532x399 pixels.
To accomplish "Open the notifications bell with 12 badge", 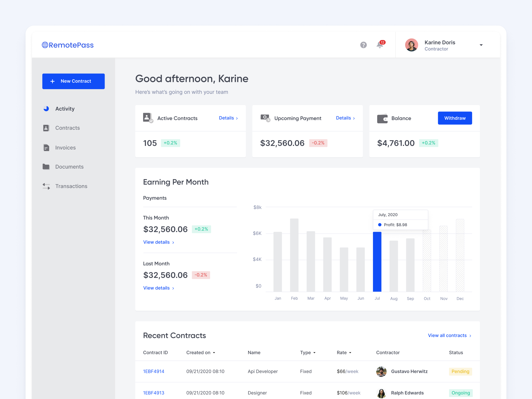I will (380, 45).
